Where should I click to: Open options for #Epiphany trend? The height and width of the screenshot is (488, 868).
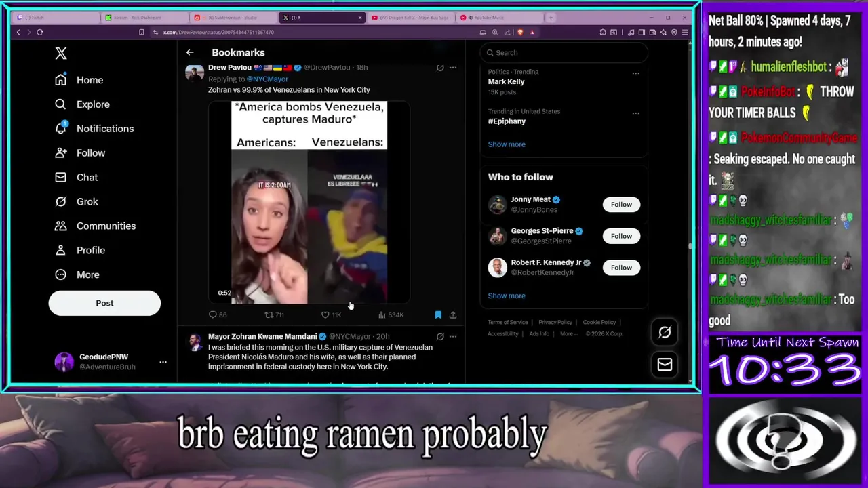635,113
